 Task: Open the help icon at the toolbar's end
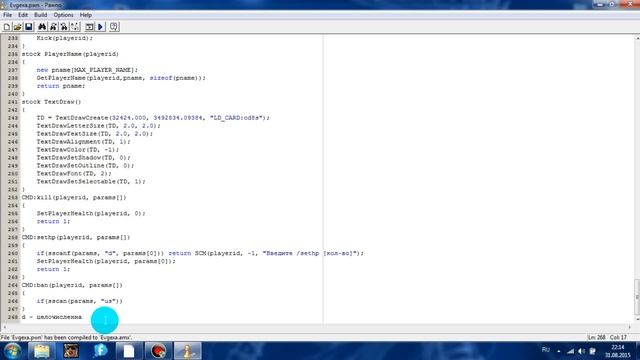click(114, 27)
